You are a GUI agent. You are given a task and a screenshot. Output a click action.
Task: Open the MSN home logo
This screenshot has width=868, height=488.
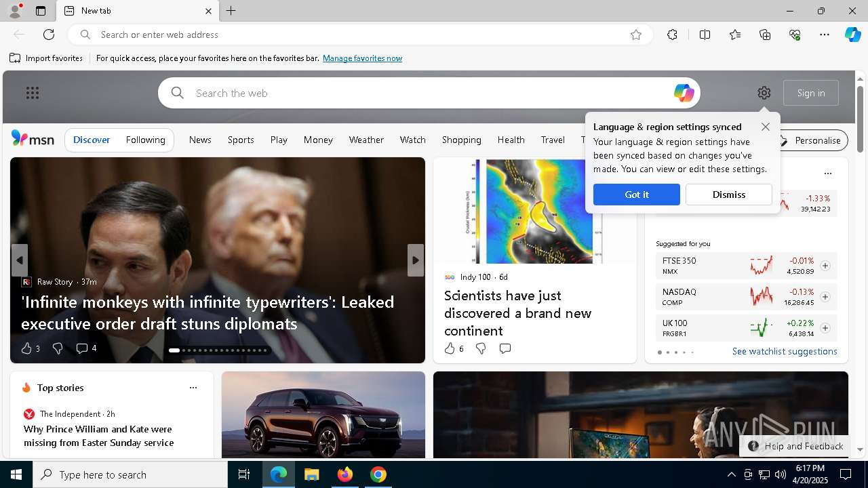point(33,139)
